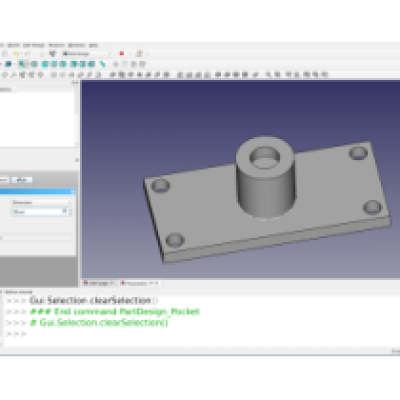The image size is (400, 400).
Task: Click the red stop macro recording icon
Action: (122, 53)
